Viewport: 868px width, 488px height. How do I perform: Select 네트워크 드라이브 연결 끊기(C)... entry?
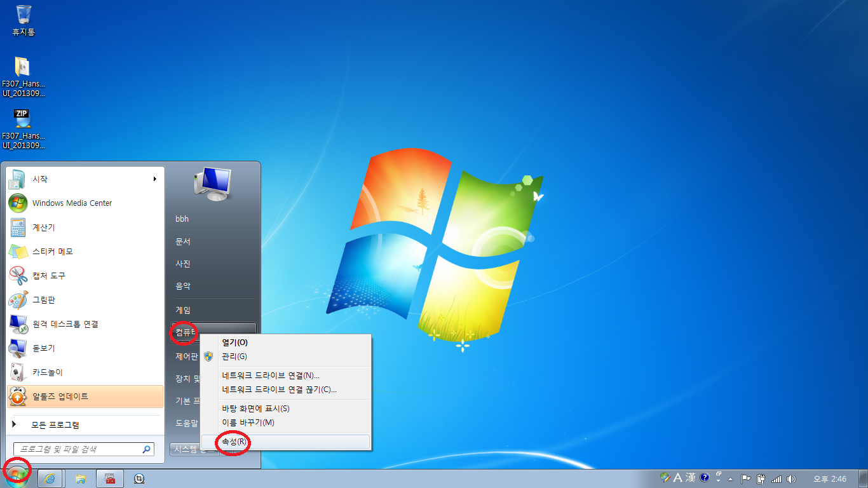[285, 390]
